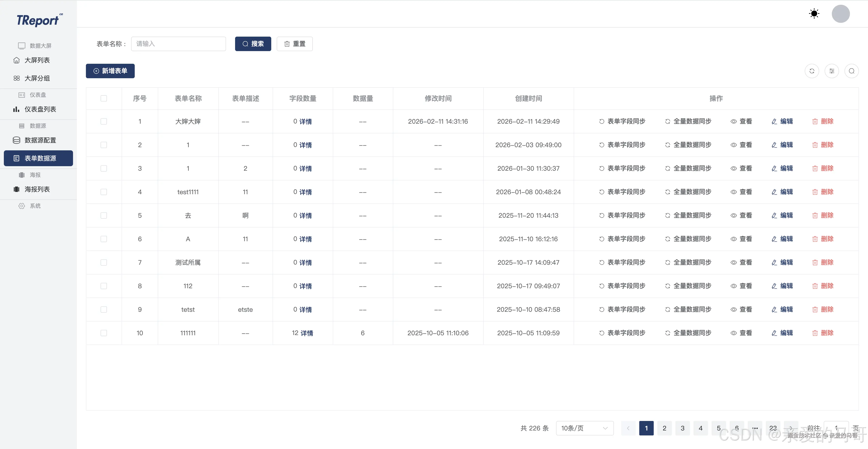Check the checkbox for row 3
Image resolution: width=868 pixels, height=449 pixels.
click(x=104, y=168)
